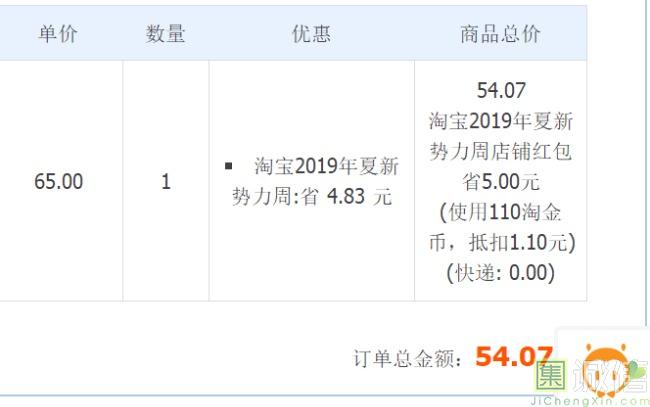The height and width of the screenshot is (407, 650).
Task: Click the 省 4.83 元 savings amount
Action: tap(346, 196)
